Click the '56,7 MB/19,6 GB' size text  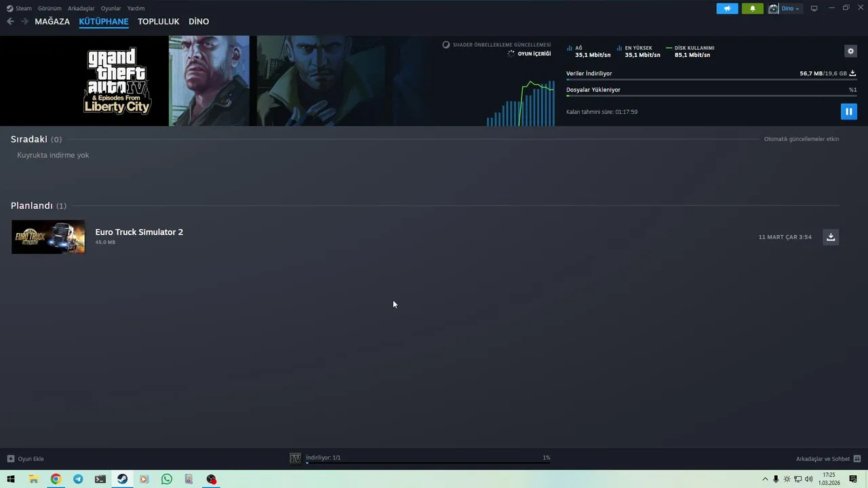pyautogui.click(x=823, y=73)
